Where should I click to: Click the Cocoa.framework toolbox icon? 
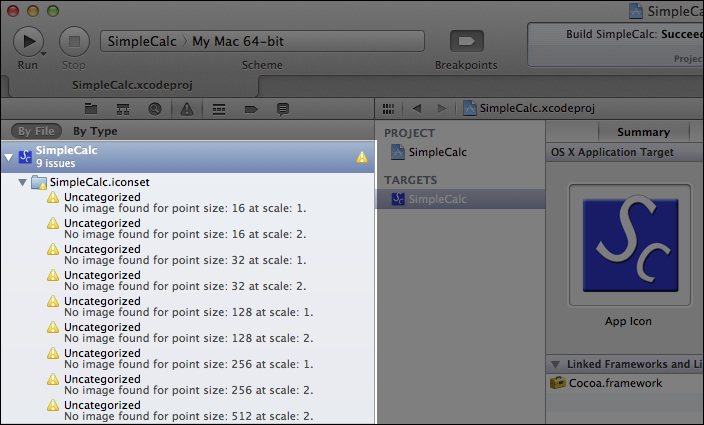click(558, 383)
